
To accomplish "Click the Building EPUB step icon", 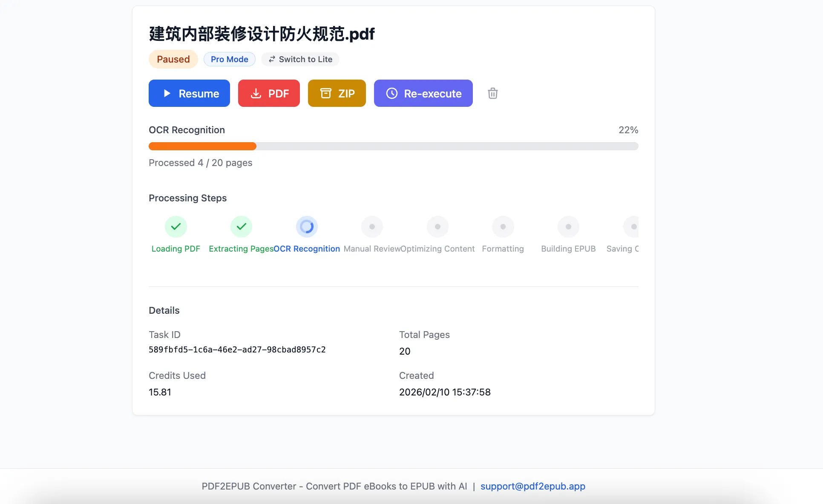I will pos(568,226).
